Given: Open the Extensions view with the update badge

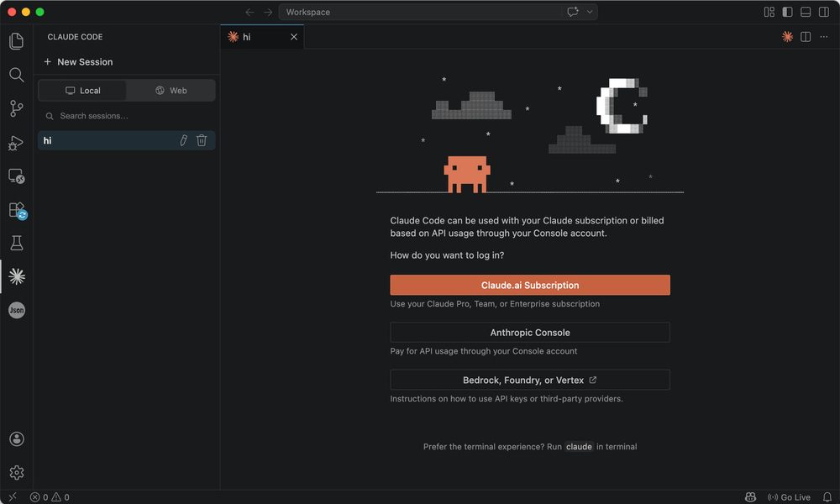Looking at the screenshot, I should [16, 210].
